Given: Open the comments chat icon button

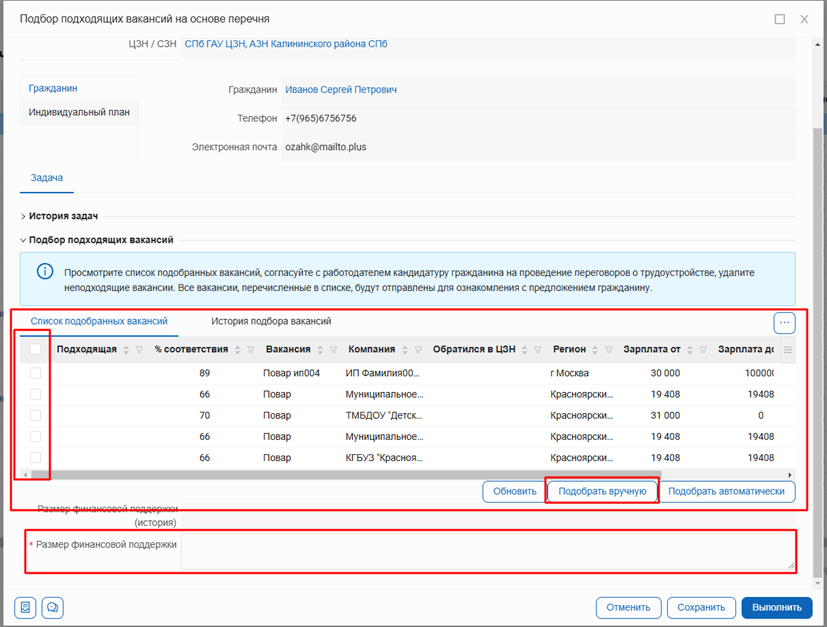Looking at the screenshot, I should [52, 607].
